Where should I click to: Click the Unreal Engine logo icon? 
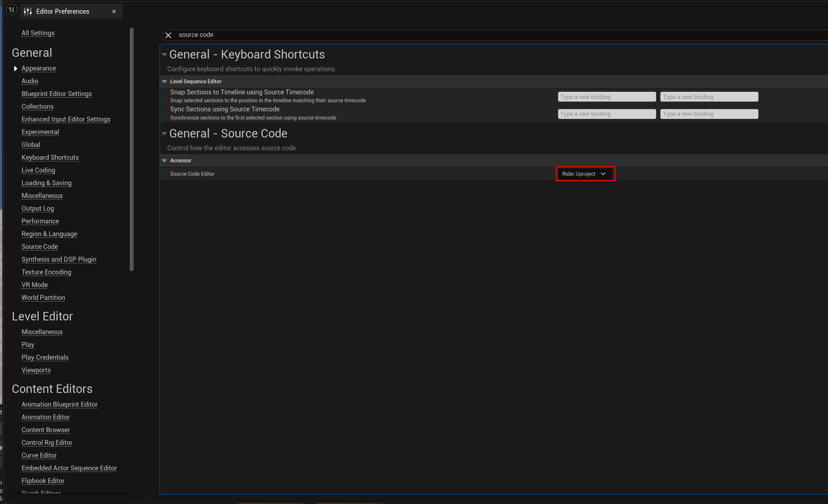[12, 9]
